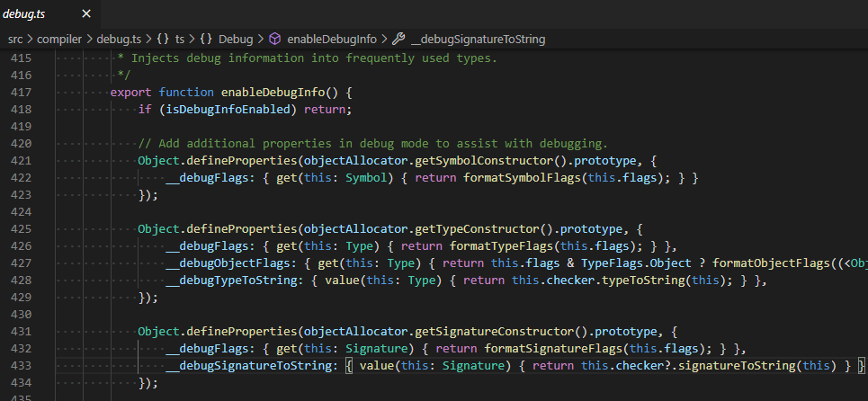Click formatSymbolFlags on line 422
This screenshot has height=401, width=868.
522,178
